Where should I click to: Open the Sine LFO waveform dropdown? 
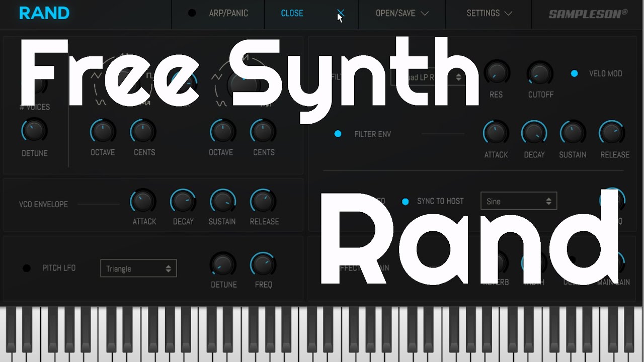pos(519,201)
